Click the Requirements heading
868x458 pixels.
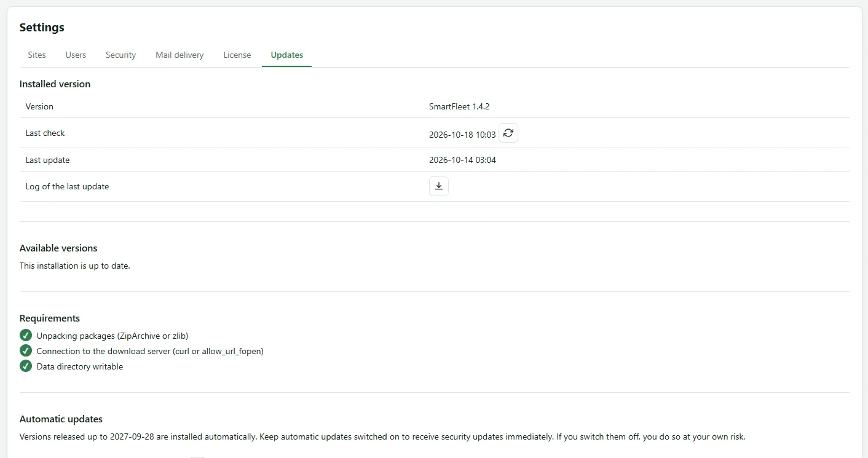click(50, 318)
